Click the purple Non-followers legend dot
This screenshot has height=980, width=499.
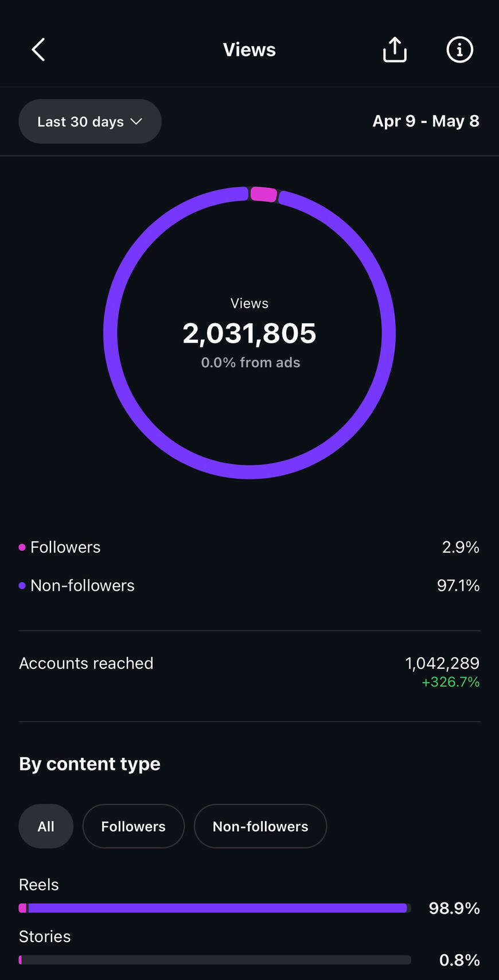[x=22, y=586]
